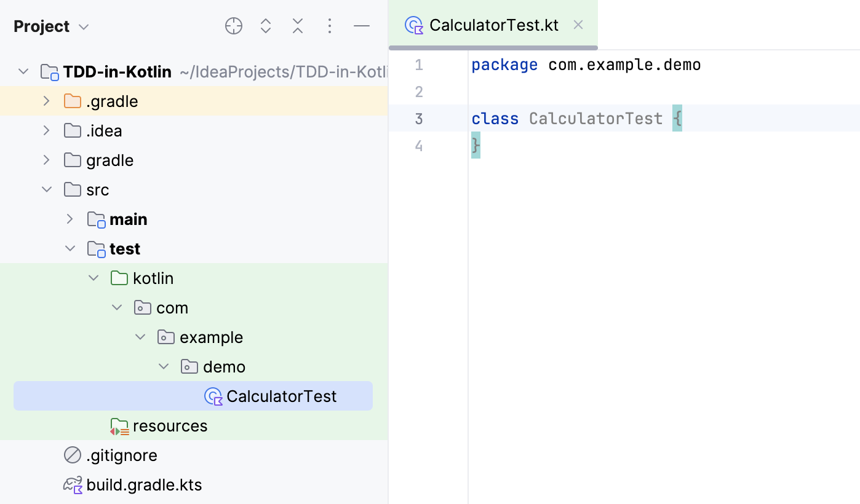The width and height of the screenshot is (860, 504).
Task: Click the Kotlin test file icon on CalculatorTest.kt tab
Action: [x=413, y=25]
